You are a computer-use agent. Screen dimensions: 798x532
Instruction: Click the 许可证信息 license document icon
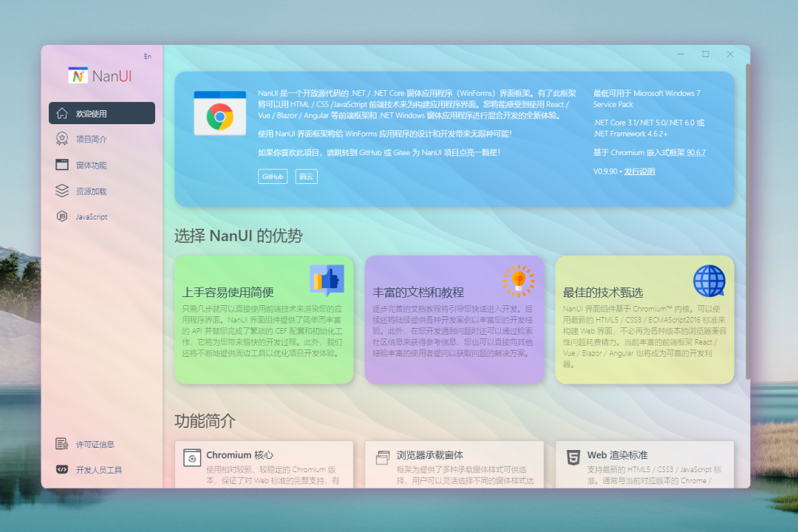pos(64,443)
